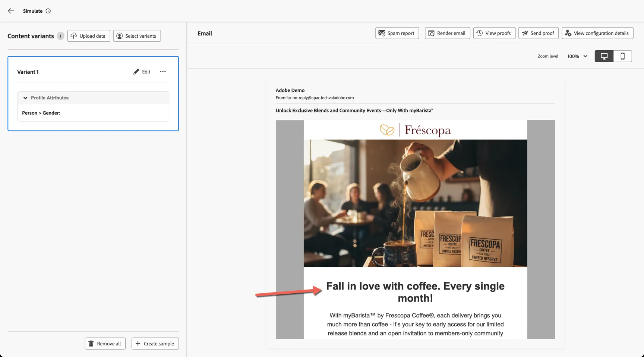Open the Simulate info icon
This screenshot has width=644, height=357.
tap(48, 11)
